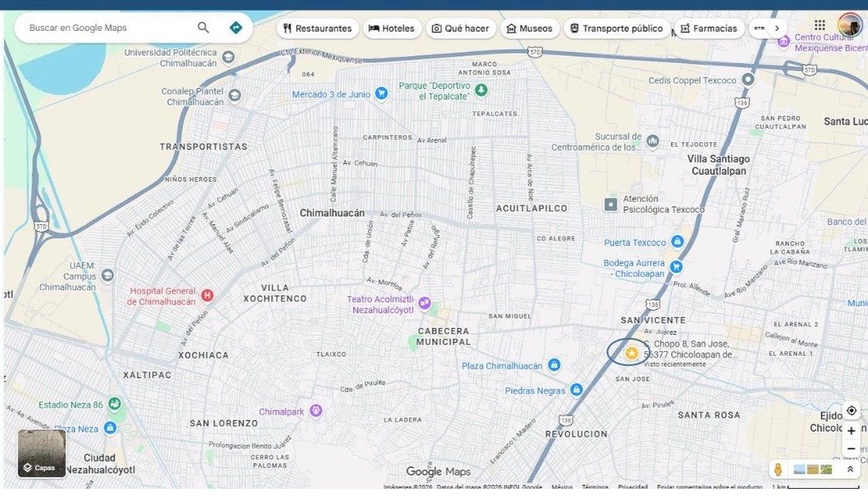Click the SAN LORENZO neighborhood label
The image size is (868, 499).
click(x=223, y=423)
